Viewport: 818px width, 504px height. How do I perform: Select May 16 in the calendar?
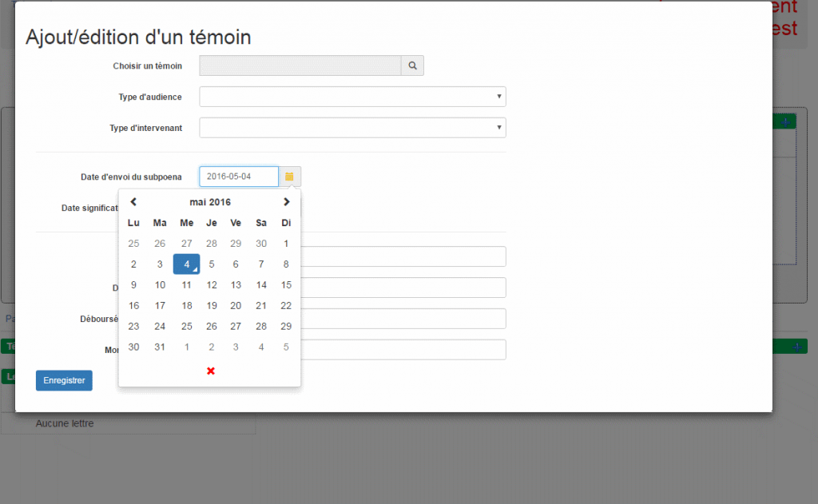click(133, 306)
